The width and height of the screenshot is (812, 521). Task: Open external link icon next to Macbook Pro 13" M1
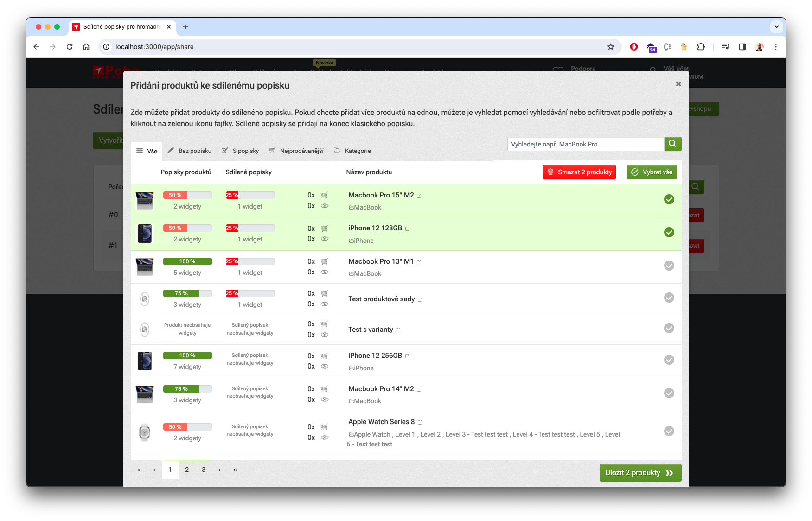419,262
